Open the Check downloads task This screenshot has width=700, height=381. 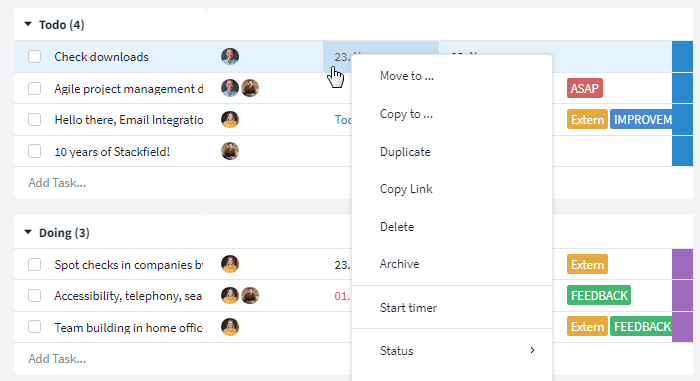pos(101,57)
